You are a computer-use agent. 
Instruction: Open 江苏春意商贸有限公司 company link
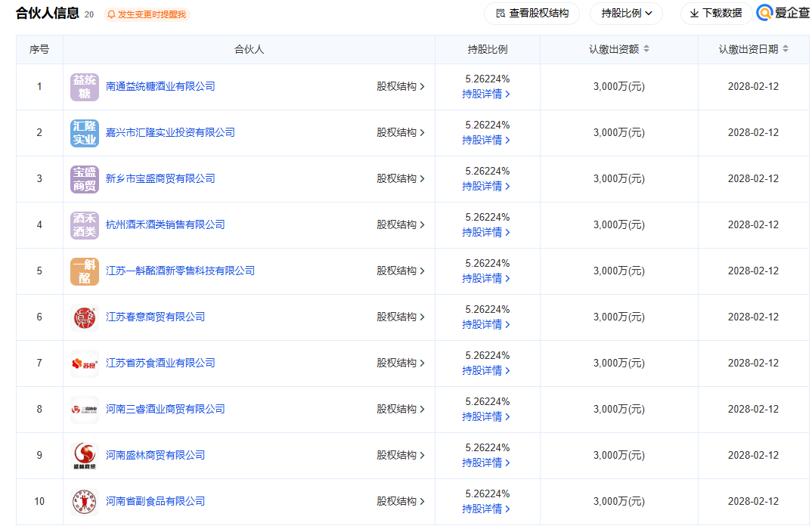tap(155, 317)
